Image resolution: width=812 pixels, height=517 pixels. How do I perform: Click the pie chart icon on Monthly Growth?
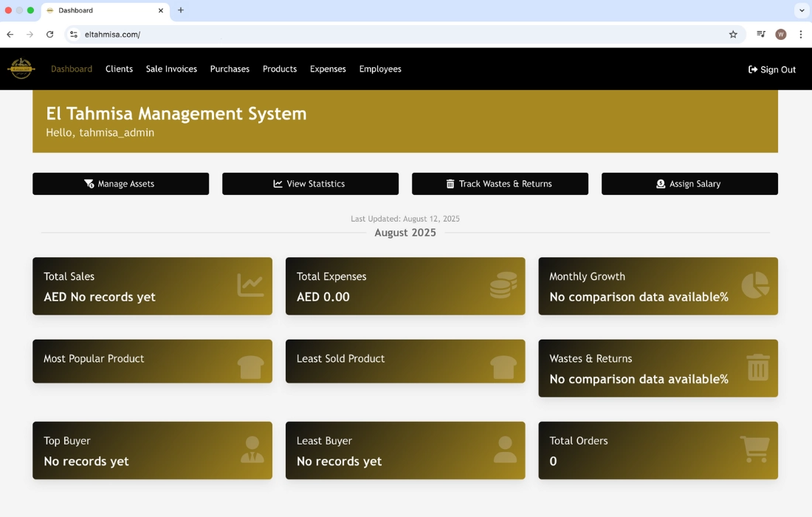pos(755,286)
